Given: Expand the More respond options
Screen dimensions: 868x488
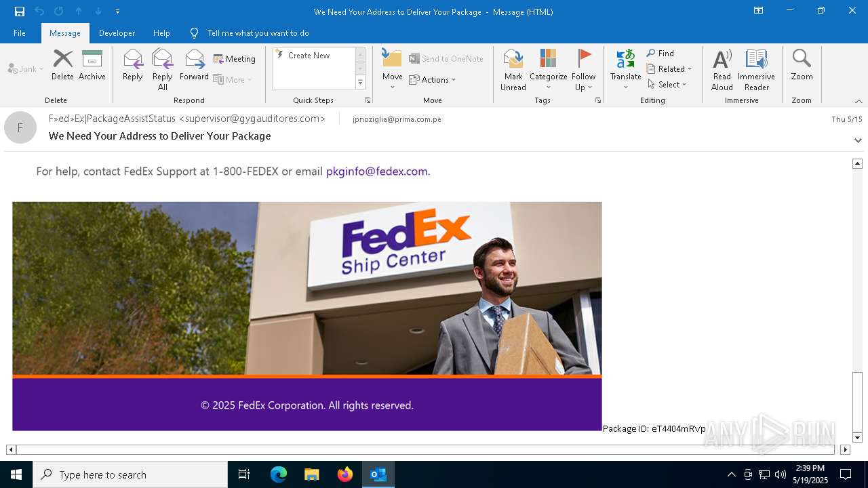Looking at the screenshot, I should [x=233, y=79].
